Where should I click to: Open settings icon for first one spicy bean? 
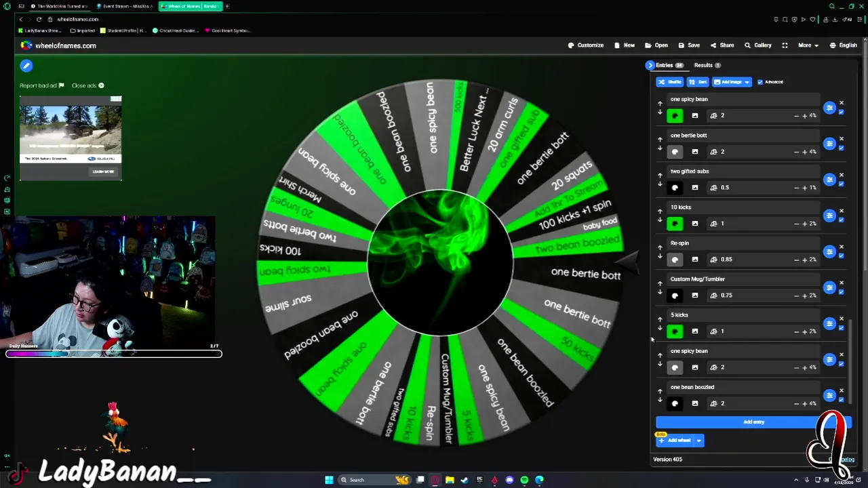[829, 108]
